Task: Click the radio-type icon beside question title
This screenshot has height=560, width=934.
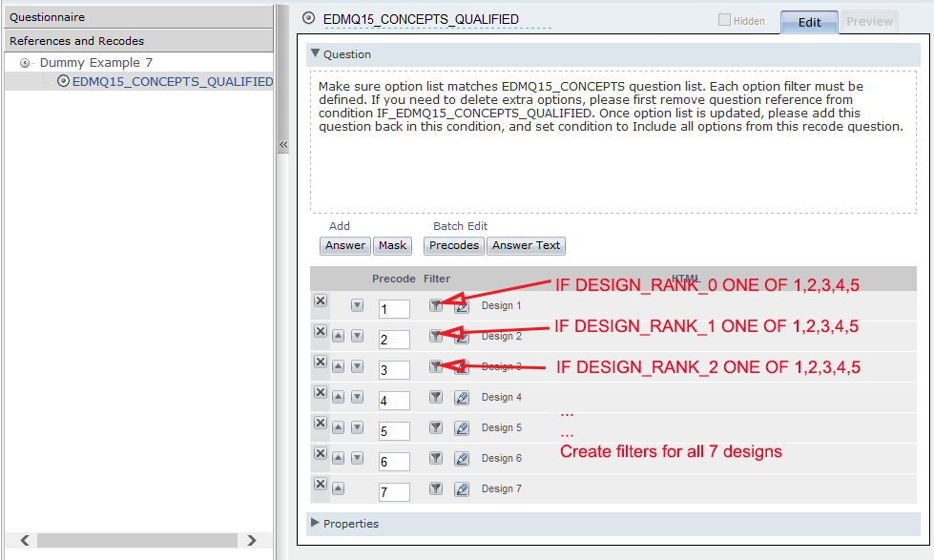Action: click(308, 18)
